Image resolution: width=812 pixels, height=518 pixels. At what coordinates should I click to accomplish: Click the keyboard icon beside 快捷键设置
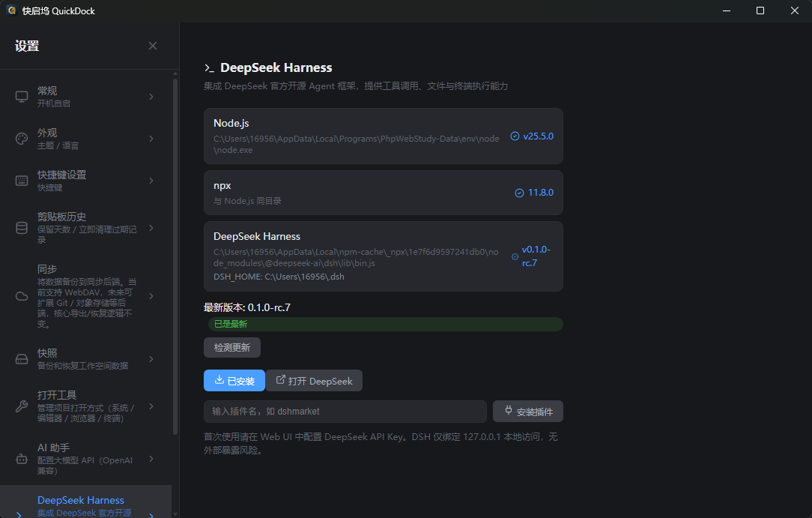22,181
